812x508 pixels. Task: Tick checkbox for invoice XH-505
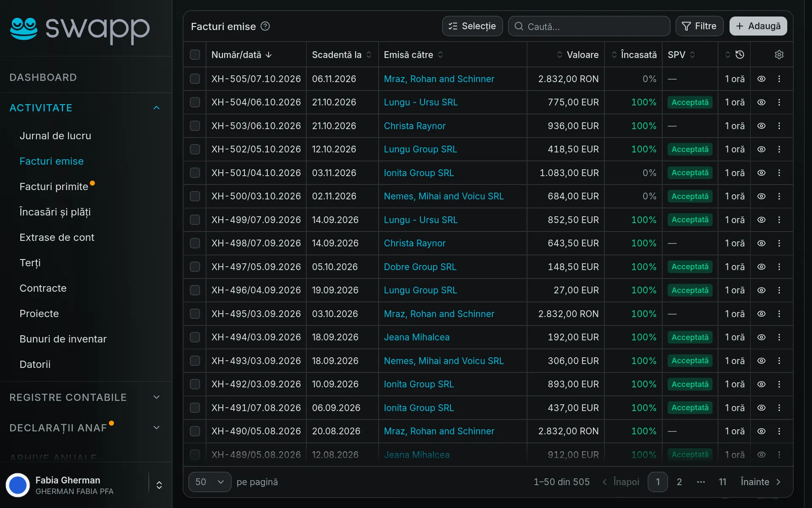[x=195, y=79]
